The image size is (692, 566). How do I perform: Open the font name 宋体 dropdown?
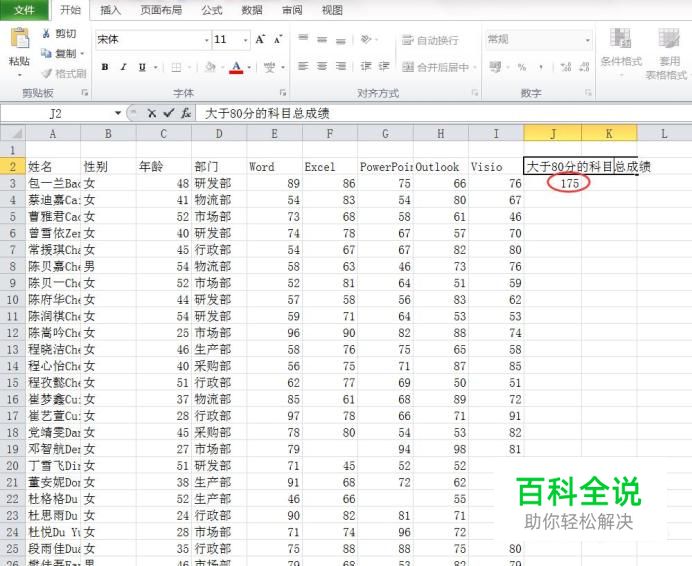(206, 40)
